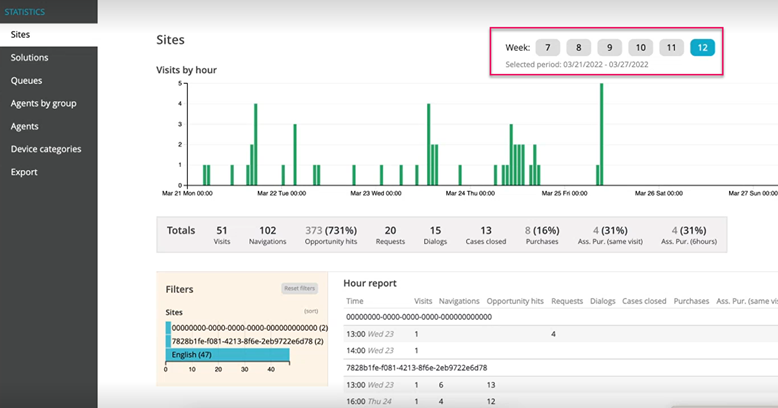Open Device categories statistics

click(46, 149)
